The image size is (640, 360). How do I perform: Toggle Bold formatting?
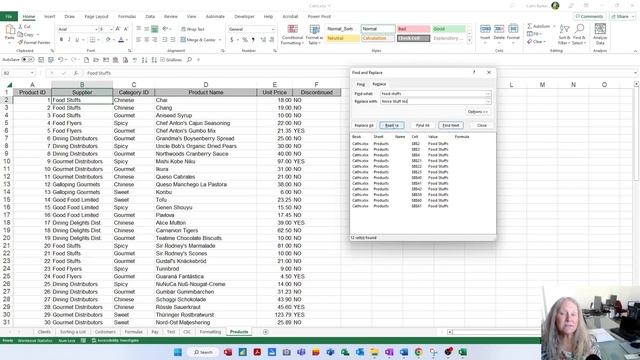61,40
